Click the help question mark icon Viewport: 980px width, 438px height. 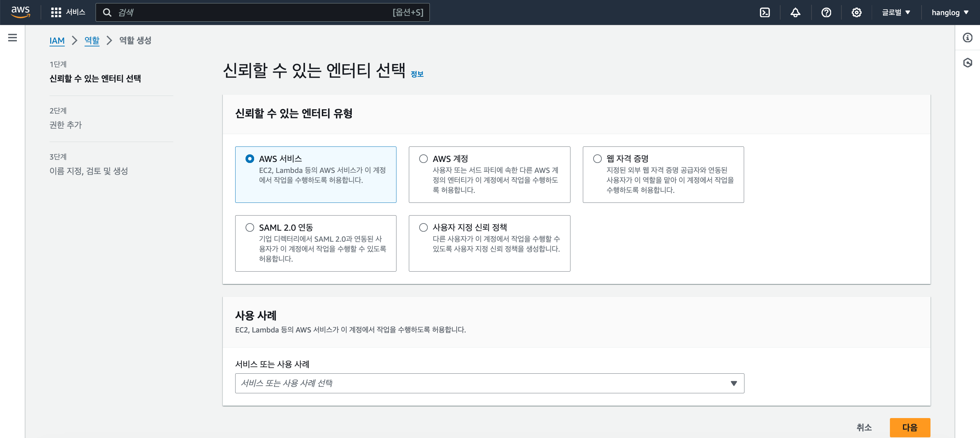[x=826, y=12]
